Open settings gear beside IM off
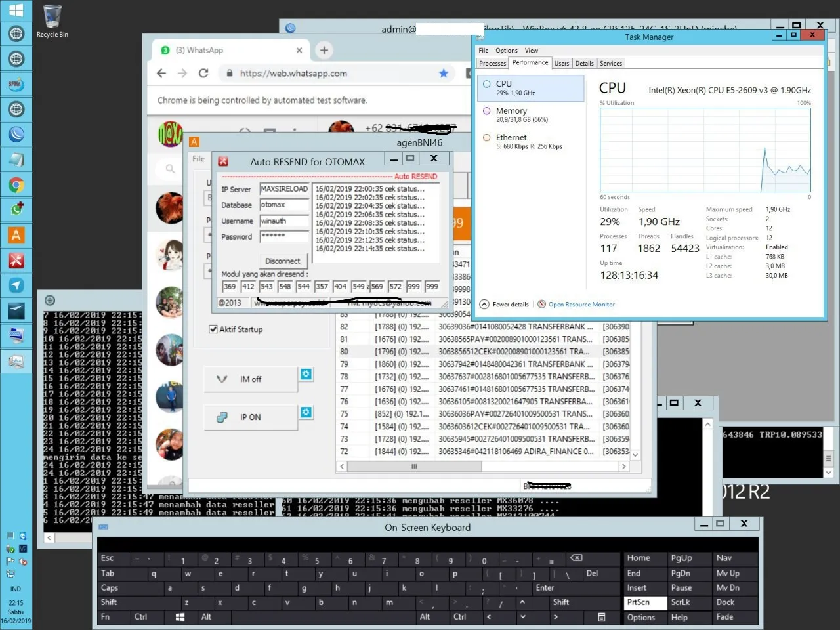Viewport: 840px width, 630px height. coord(306,374)
